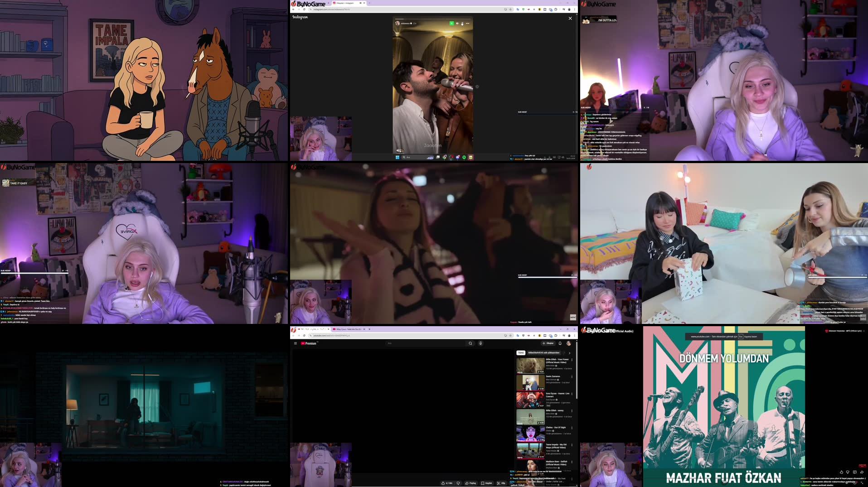Click the Chrome extensions puzzle icon

(564, 336)
